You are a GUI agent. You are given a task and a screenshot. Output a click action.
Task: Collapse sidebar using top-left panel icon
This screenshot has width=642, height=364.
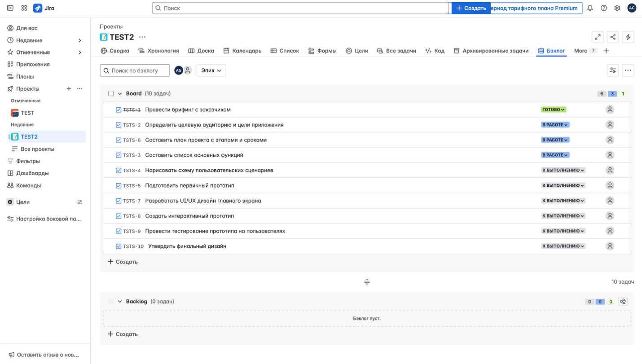[x=10, y=8]
